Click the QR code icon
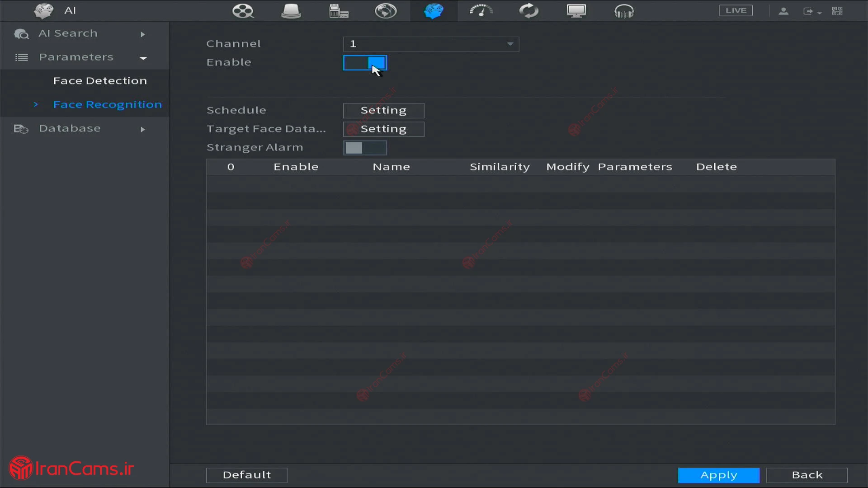This screenshot has width=868, height=488. (x=837, y=11)
